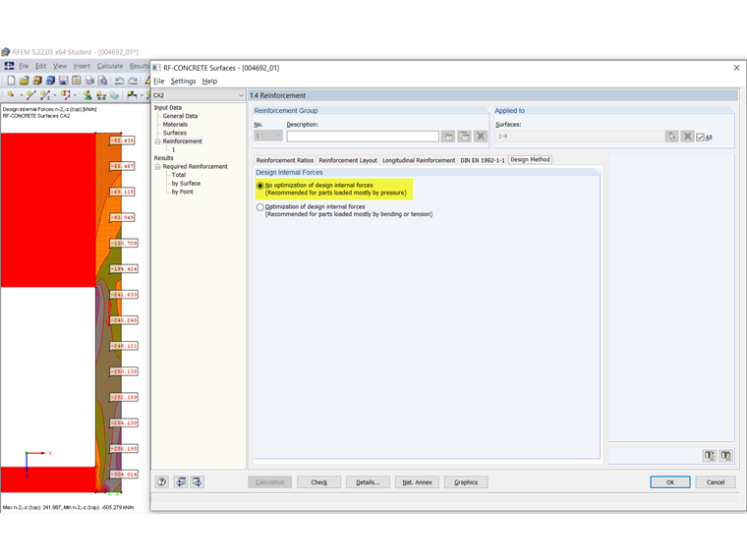Click the load tool icon in RFEM toolbar
Screen dimensions: 747x560
[132, 95]
